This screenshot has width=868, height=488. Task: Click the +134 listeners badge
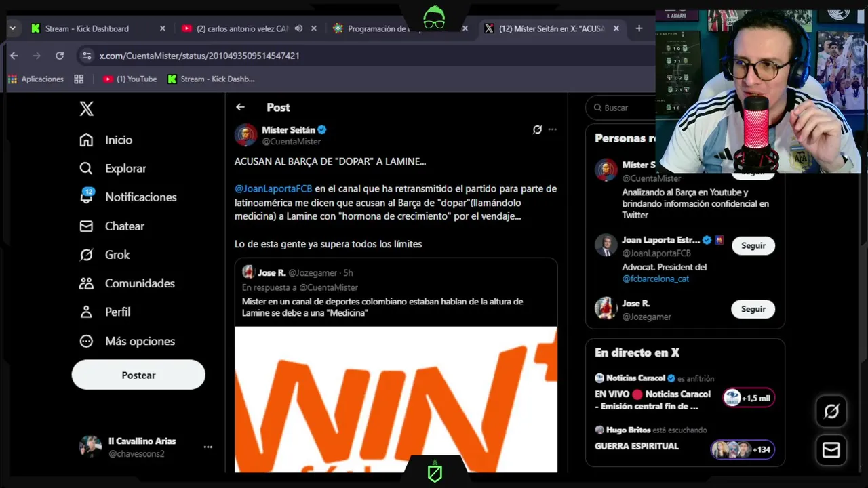743,449
